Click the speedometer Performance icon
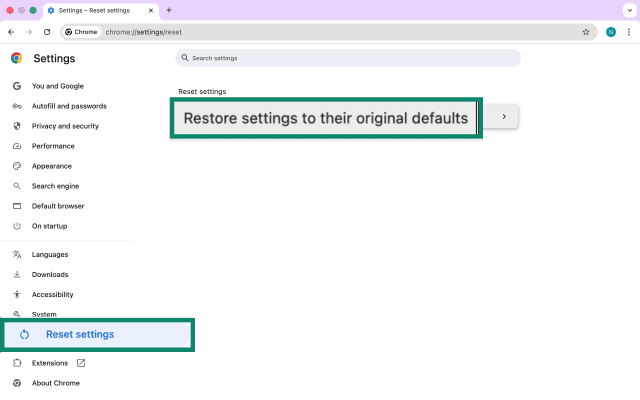Viewport: 640px width, 400px height. (17, 146)
